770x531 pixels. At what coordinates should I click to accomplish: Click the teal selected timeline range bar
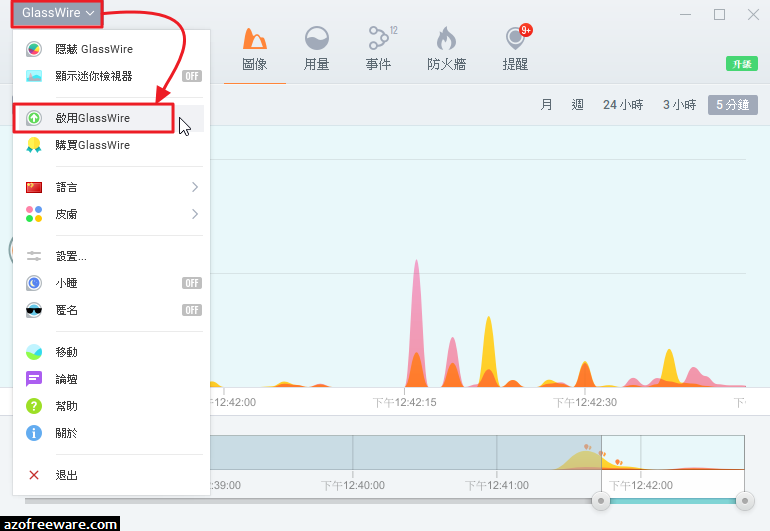click(673, 501)
